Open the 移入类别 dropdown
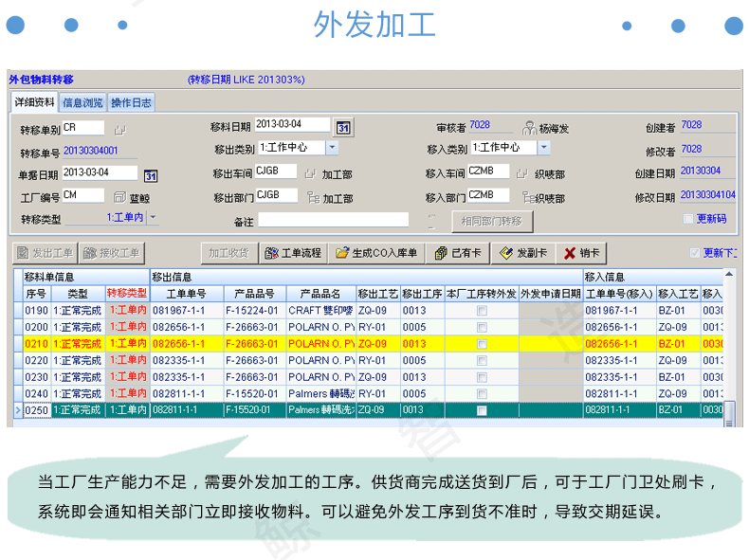This screenshot has height=560, width=749. coord(543,148)
